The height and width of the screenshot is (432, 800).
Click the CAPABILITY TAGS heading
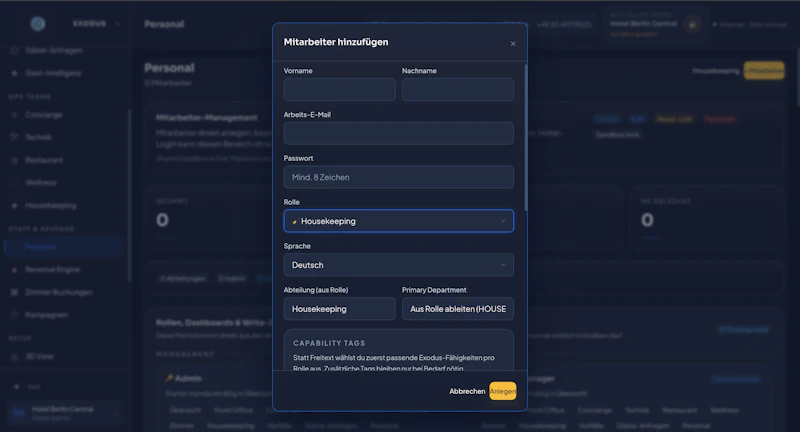(329, 343)
